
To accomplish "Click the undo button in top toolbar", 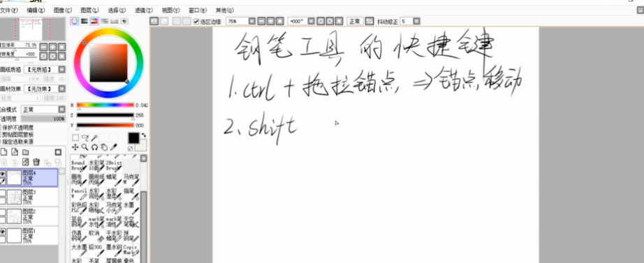I will point(154,21).
